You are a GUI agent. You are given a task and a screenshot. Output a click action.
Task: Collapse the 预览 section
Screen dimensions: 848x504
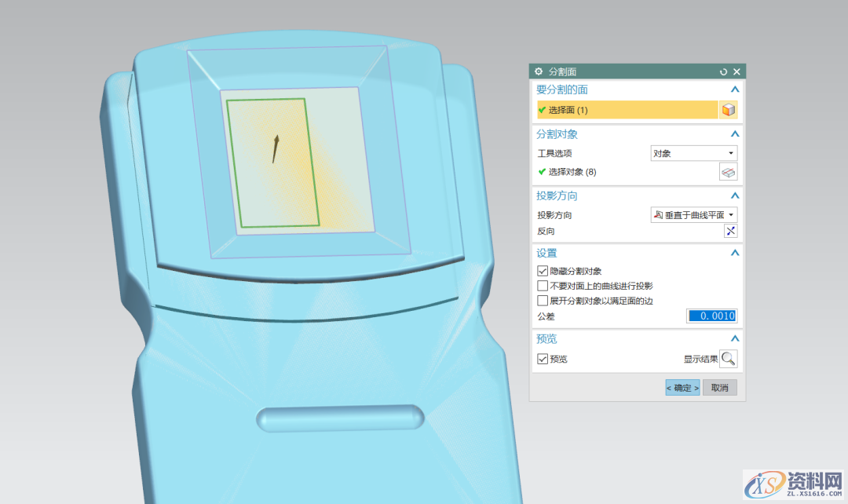(735, 338)
